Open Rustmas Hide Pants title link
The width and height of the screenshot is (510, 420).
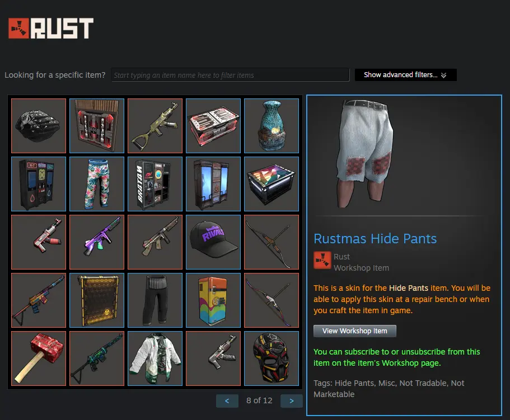(x=375, y=239)
